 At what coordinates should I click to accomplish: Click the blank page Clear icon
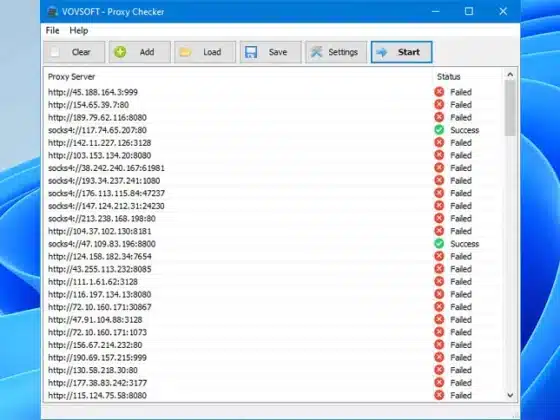[55, 52]
